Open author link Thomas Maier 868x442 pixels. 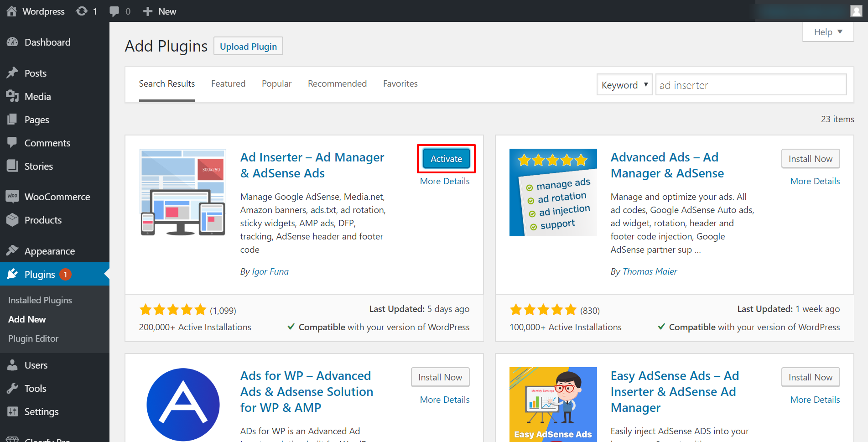[x=650, y=271]
